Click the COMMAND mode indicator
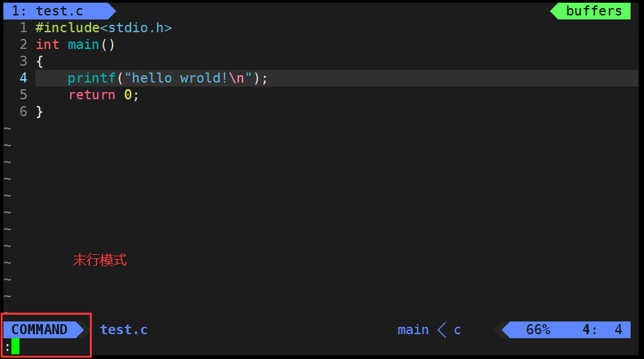 (x=40, y=329)
